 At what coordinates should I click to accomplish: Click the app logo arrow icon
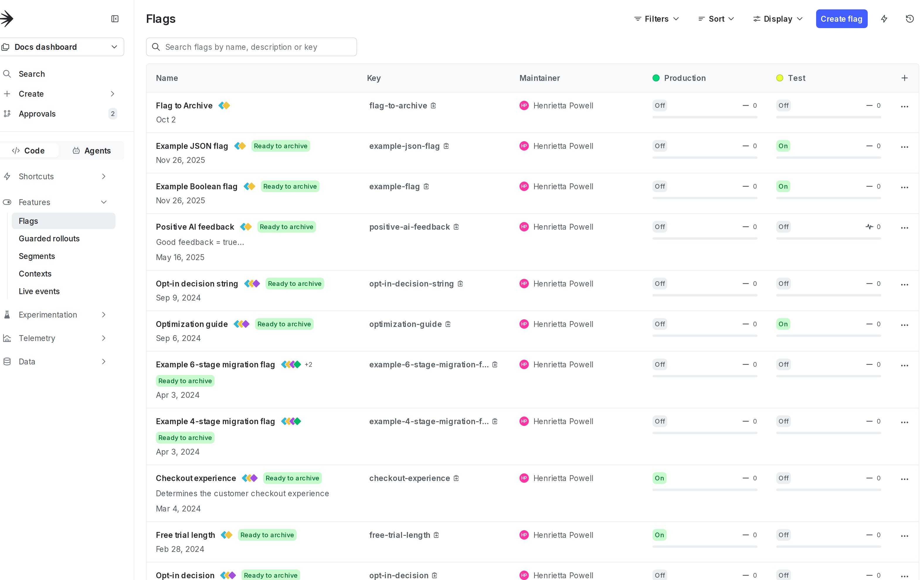coord(6,18)
